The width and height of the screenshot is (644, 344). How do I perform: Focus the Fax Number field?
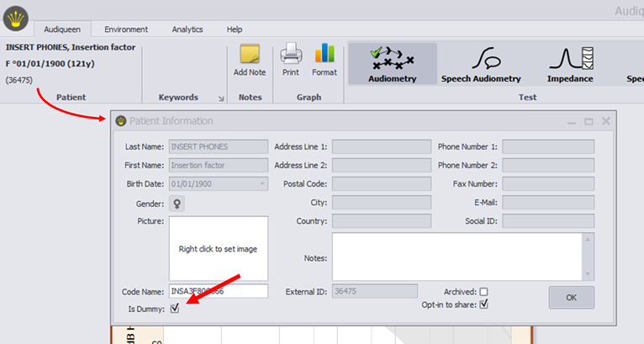tap(548, 183)
